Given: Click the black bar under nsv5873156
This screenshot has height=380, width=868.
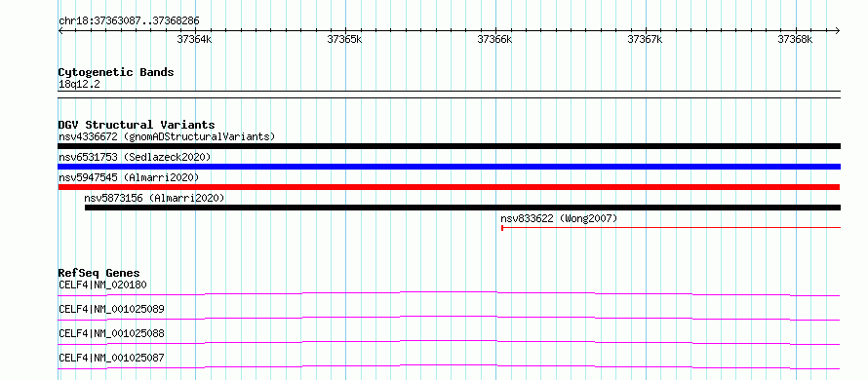Looking at the screenshot, I should coord(462,208).
